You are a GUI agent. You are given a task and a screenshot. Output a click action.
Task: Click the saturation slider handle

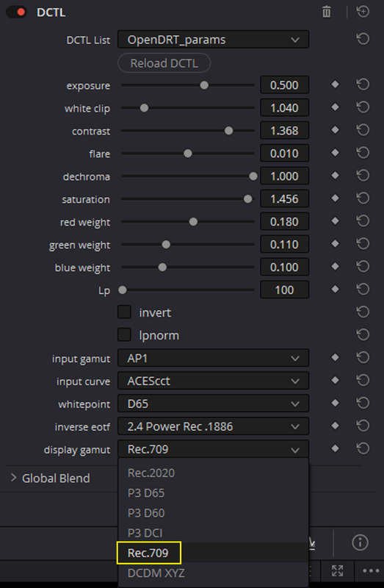(247, 199)
